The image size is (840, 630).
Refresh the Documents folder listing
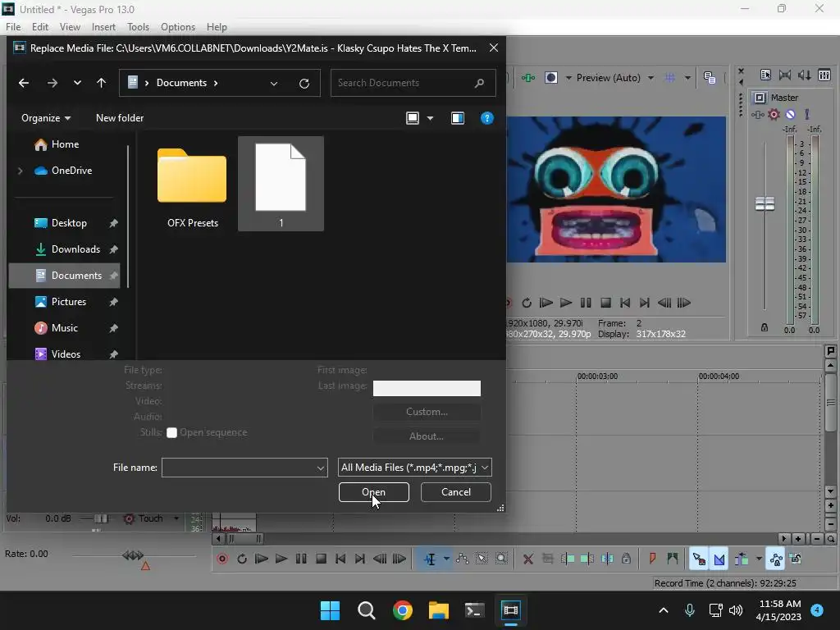(x=304, y=83)
